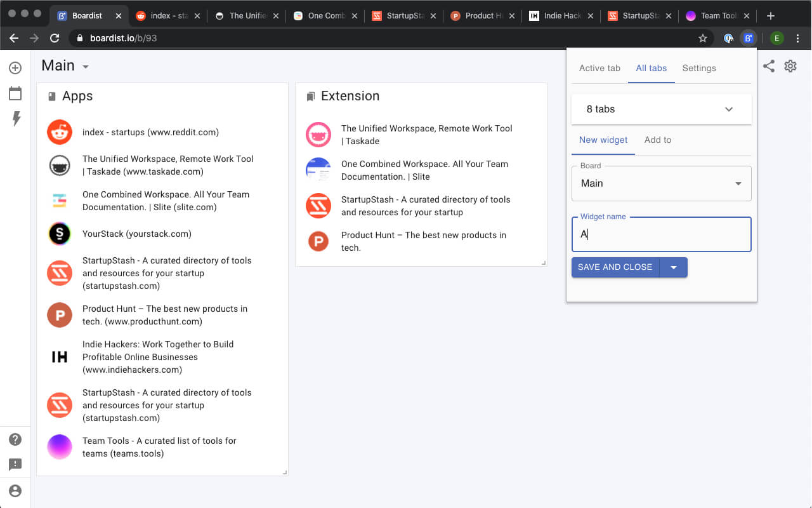Click the SAVE AND CLOSE button
The width and height of the screenshot is (812, 508).
tap(615, 267)
